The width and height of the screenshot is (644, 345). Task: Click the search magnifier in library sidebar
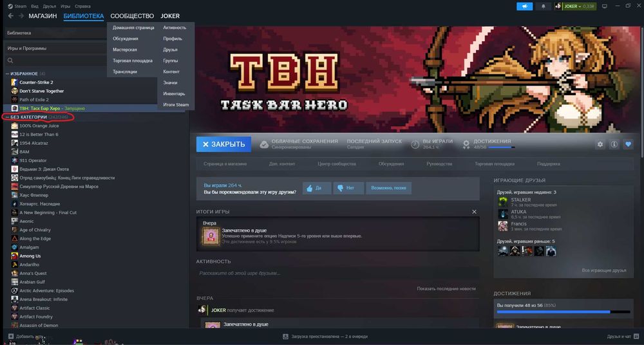pos(11,61)
